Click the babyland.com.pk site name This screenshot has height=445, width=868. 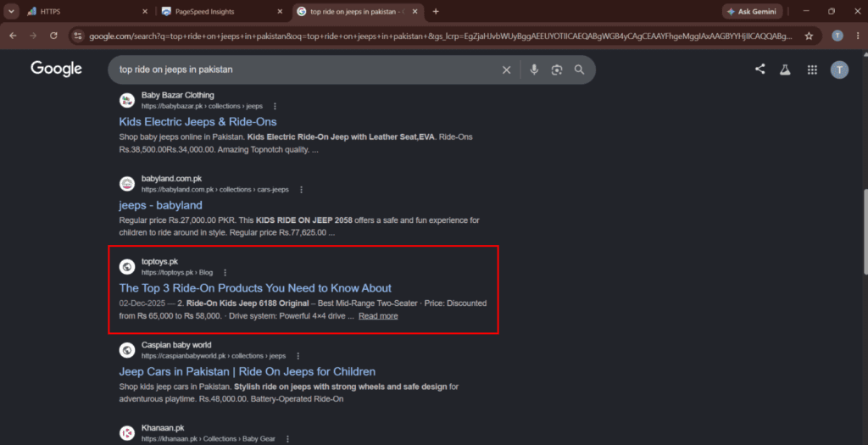coord(171,179)
